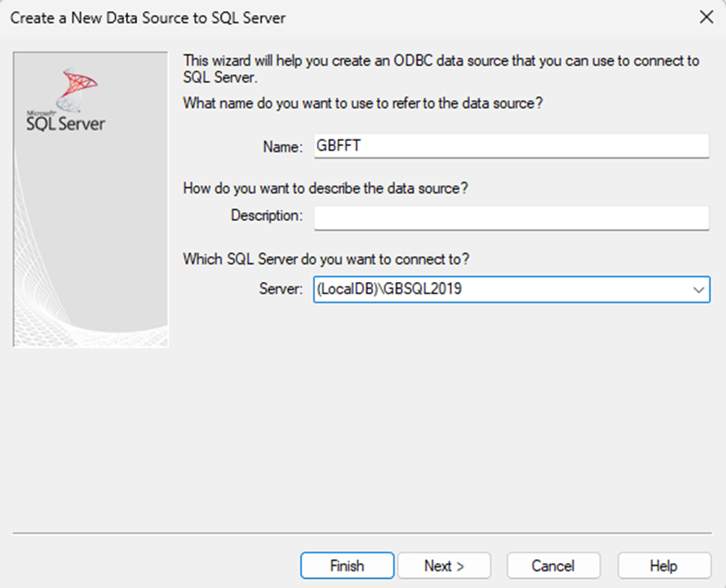Click the "Description:" label
Image resolution: width=726 pixels, height=588 pixels.
click(x=266, y=216)
